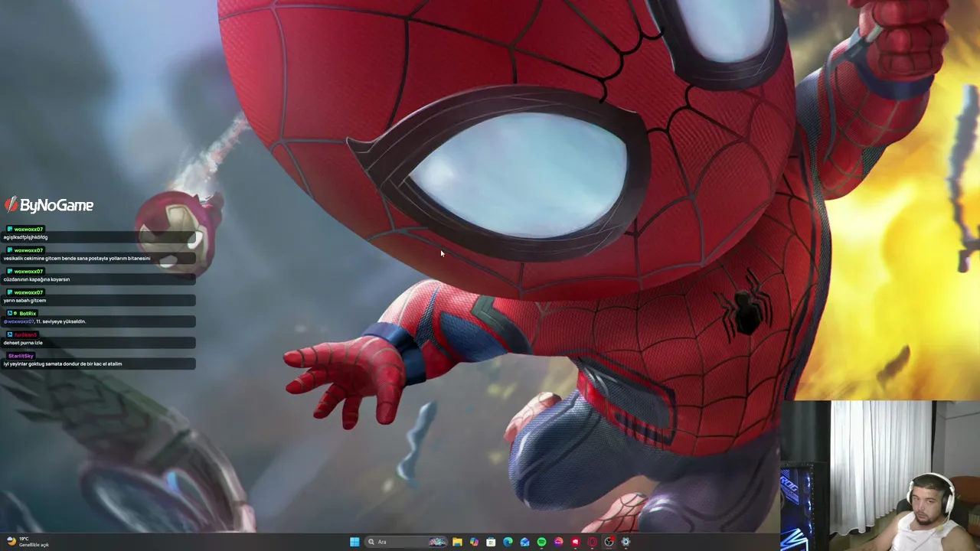Click StarlitSky username in chat overlay
This screenshot has height=551, width=980.
click(x=21, y=356)
